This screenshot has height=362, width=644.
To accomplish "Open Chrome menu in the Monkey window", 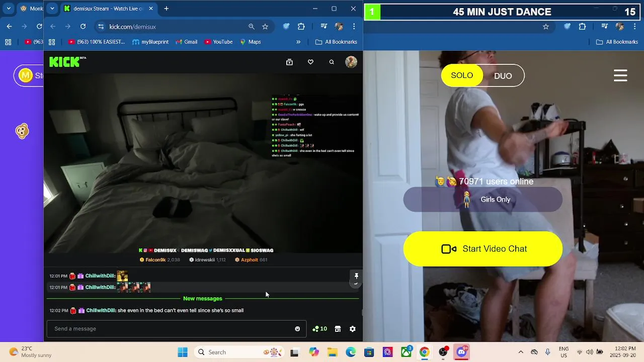I will coord(635,27).
